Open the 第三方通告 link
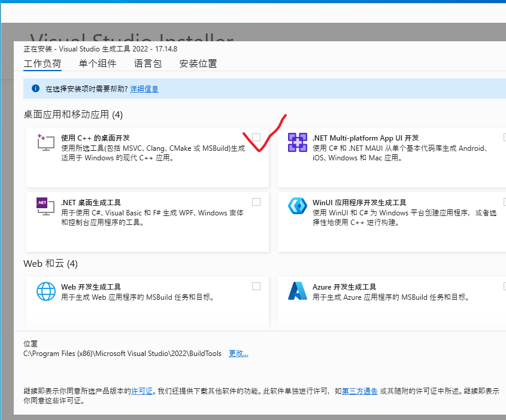Image resolution: width=506 pixels, height=420 pixels. pos(359,391)
